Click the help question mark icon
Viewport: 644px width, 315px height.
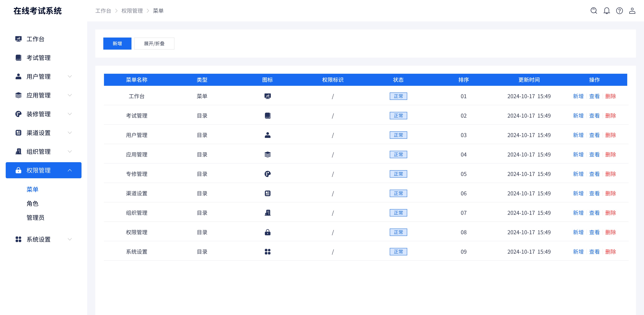[x=619, y=11]
